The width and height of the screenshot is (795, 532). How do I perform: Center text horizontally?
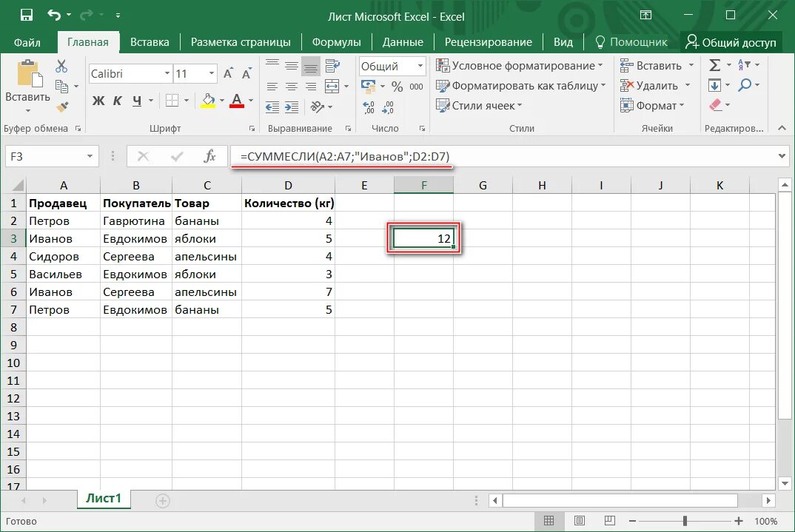(x=292, y=87)
